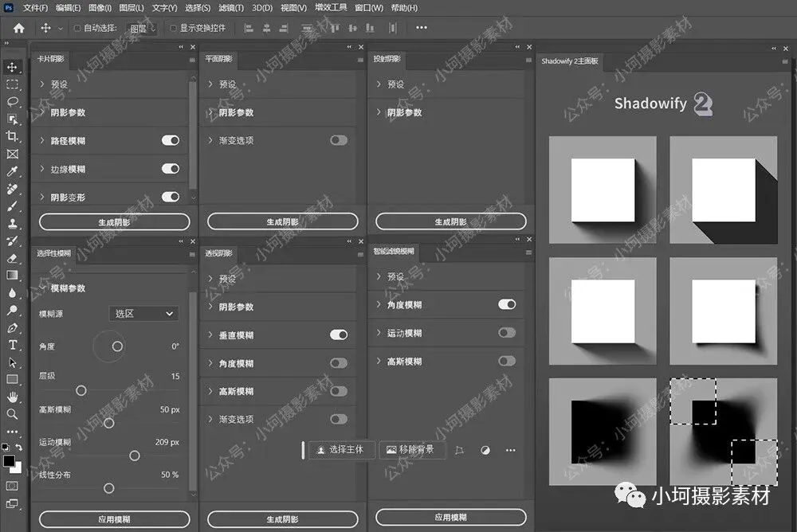The image size is (797, 532).
Task: Click the invert mask icon in contextual task bar
Action: [485, 450]
